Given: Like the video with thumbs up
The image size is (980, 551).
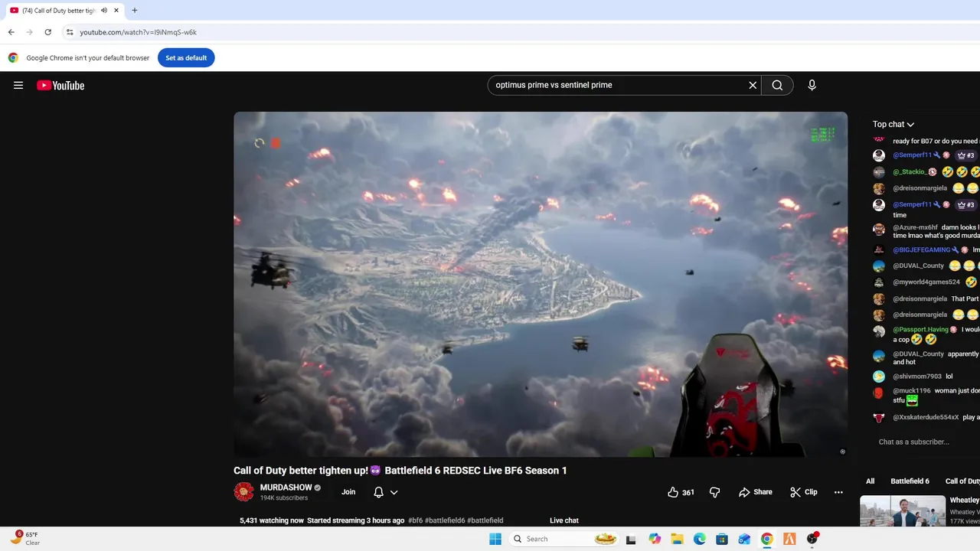Looking at the screenshot, I should (681, 492).
